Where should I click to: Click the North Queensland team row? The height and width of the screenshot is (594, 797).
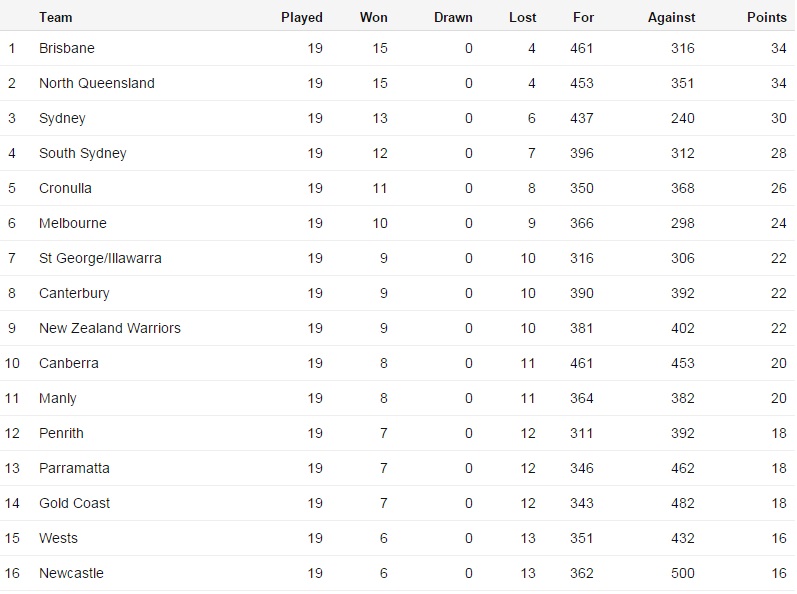coord(97,83)
